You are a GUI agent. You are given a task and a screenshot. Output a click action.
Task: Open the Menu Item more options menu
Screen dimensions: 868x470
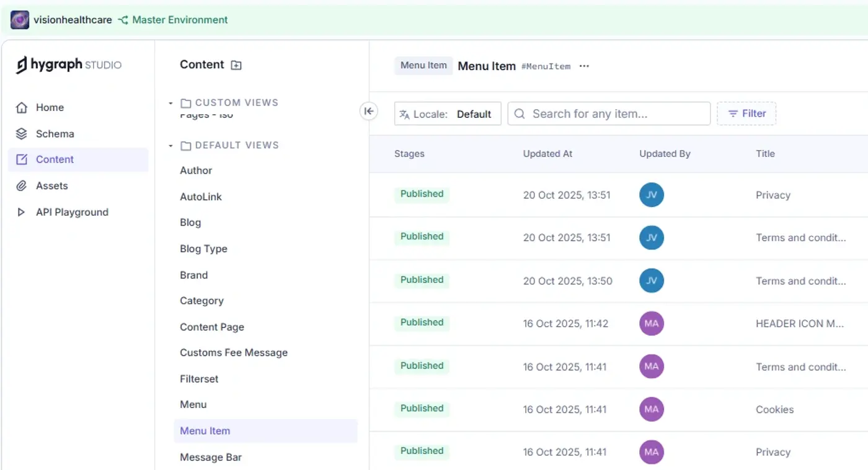click(584, 66)
